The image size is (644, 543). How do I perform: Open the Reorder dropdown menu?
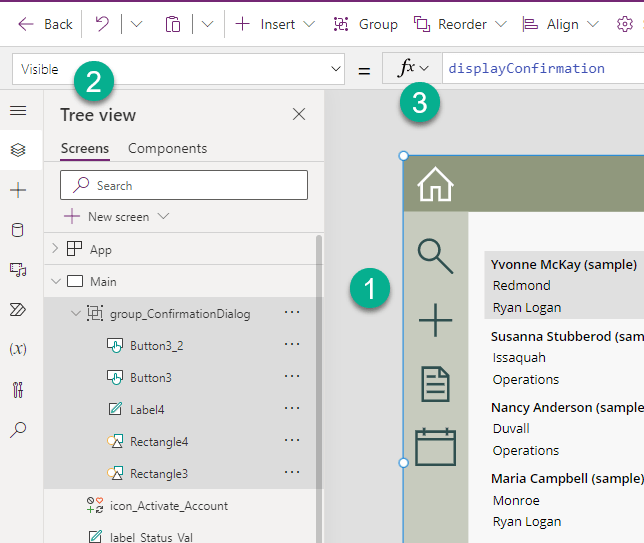tap(460, 24)
